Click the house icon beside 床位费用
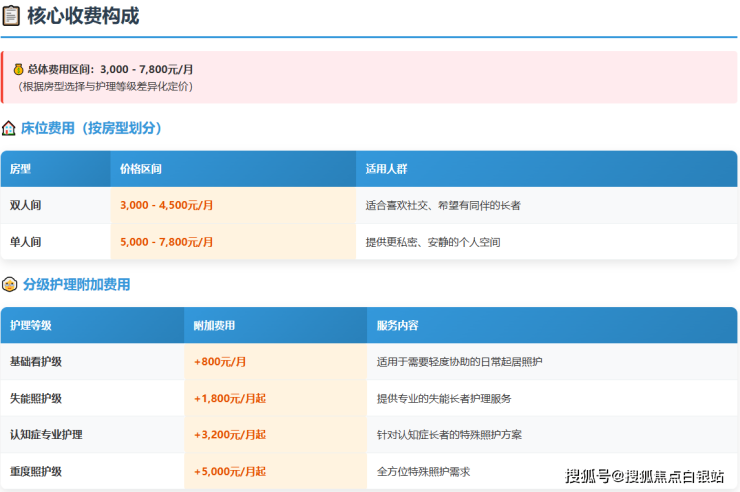Image resolution: width=740 pixels, height=492 pixels. pos(10,128)
